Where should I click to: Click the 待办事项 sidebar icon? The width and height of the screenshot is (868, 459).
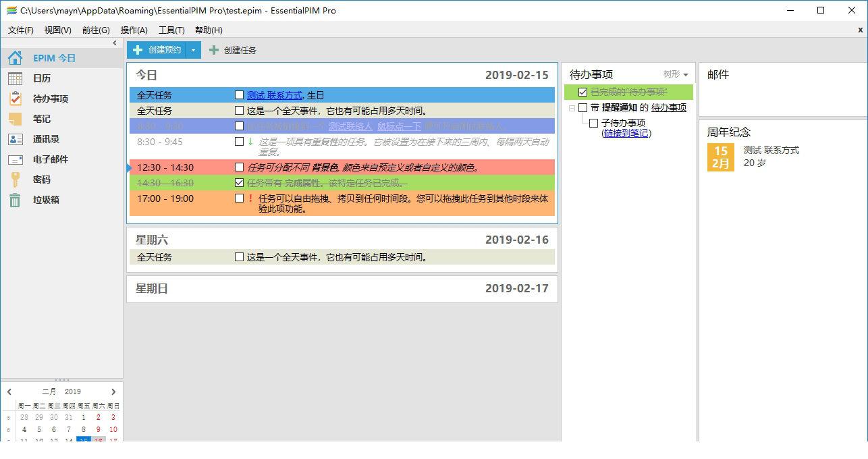click(15, 99)
